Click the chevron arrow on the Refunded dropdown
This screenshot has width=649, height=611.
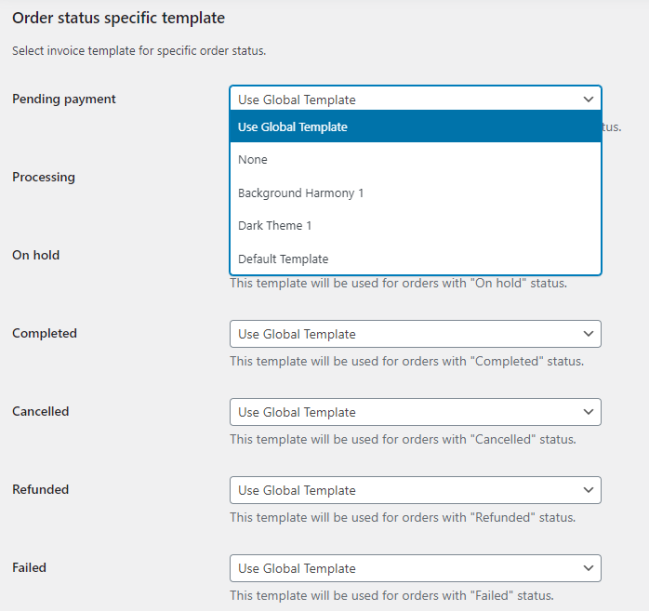587,490
